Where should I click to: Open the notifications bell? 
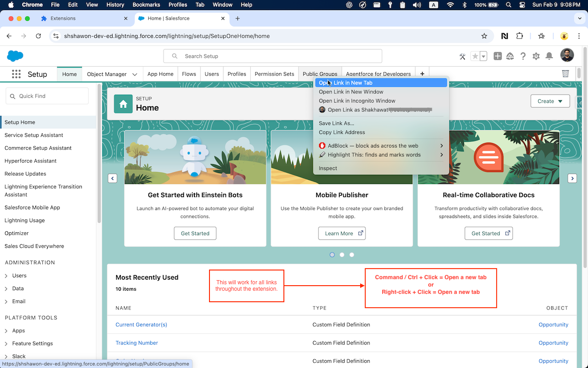click(x=549, y=56)
